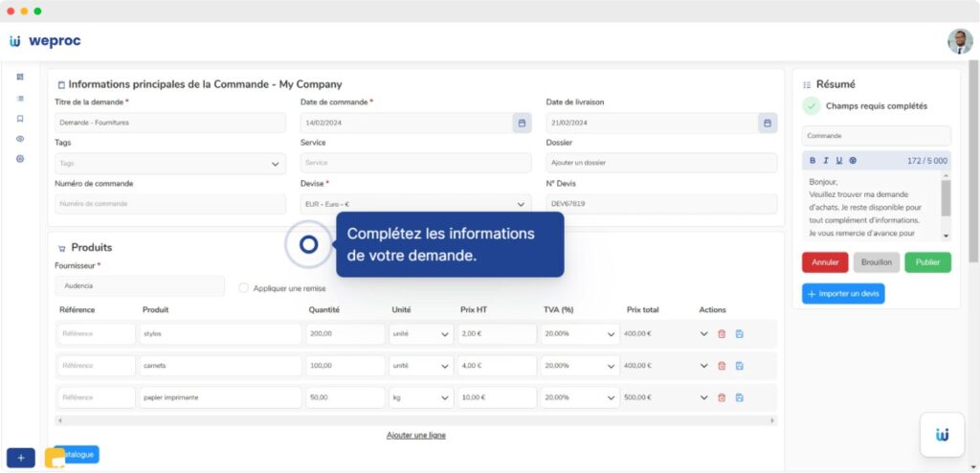The width and height of the screenshot is (980, 473).
Task: Click the products table horizontal scrollbar
Action: pyautogui.click(x=415, y=419)
